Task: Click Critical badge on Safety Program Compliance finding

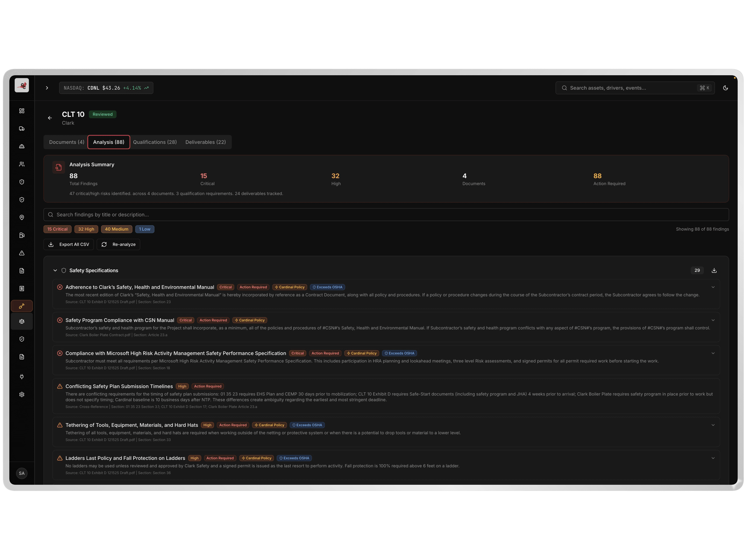Action: (x=185, y=320)
